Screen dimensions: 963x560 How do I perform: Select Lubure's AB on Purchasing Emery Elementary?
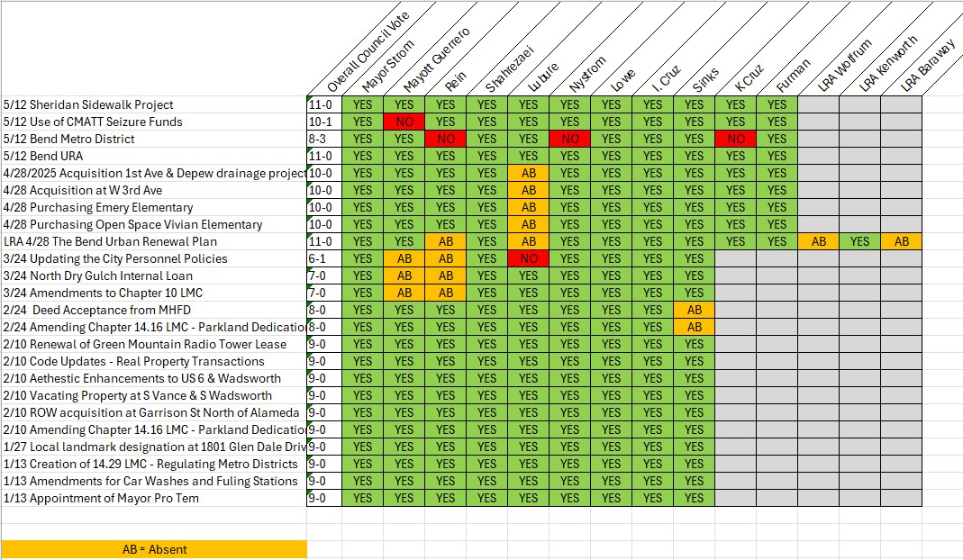tap(528, 208)
